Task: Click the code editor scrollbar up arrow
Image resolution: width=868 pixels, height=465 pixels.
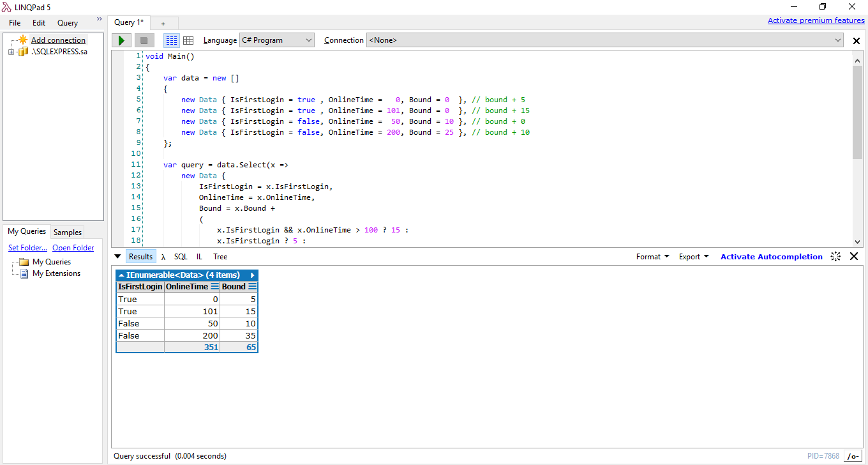Action: tap(857, 60)
